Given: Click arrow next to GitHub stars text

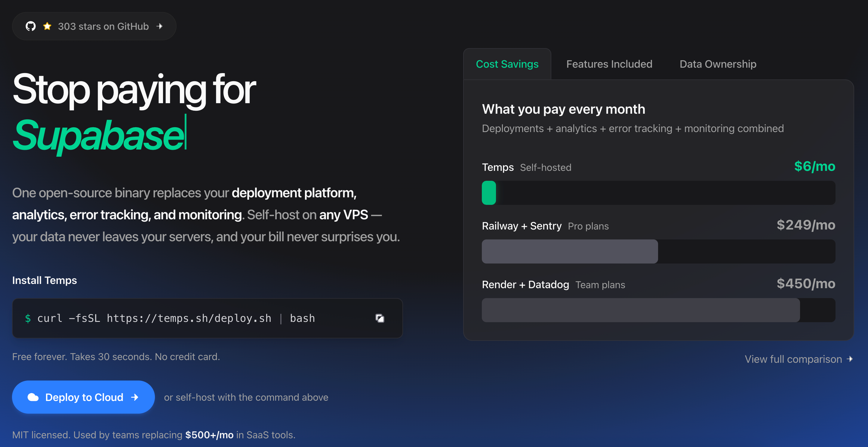Looking at the screenshot, I should click(160, 26).
